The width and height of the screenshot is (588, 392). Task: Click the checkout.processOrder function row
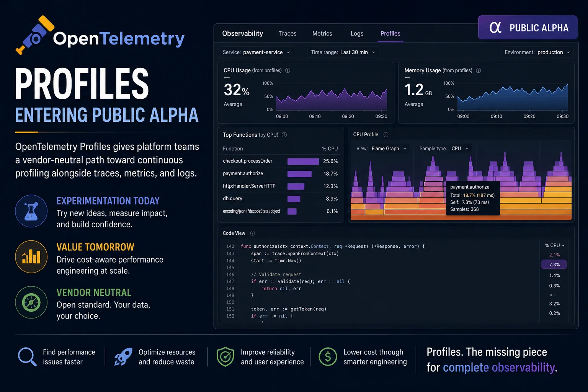(x=280, y=161)
